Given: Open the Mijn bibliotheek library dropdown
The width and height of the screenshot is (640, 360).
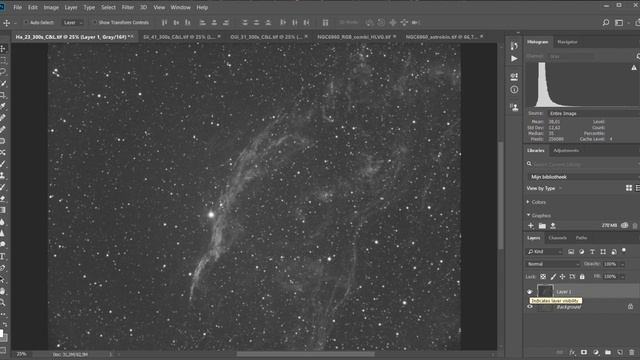Looking at the screenshot, I should pyautogui.click(x=583, y=177).
